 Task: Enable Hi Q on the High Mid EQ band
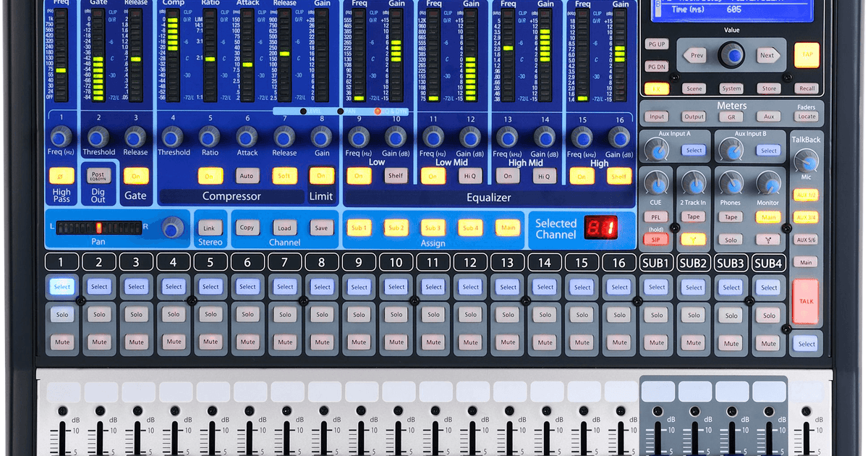coord(543,175)
